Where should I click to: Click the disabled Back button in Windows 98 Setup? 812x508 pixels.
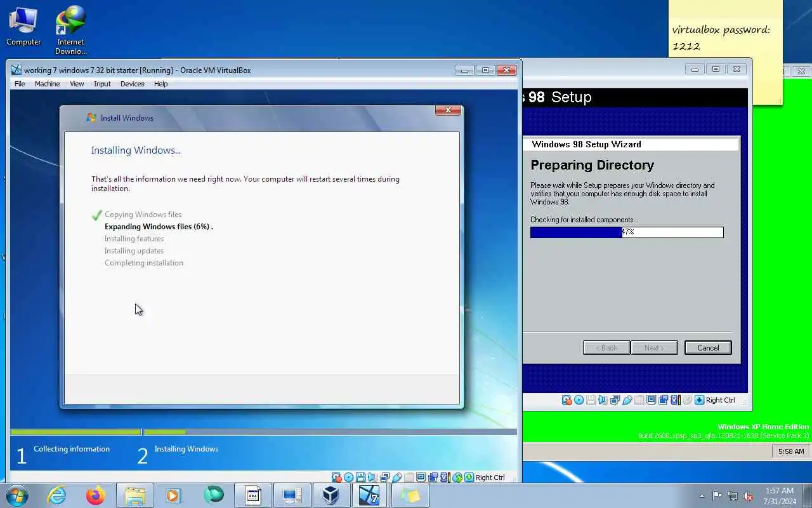(606, 347)
